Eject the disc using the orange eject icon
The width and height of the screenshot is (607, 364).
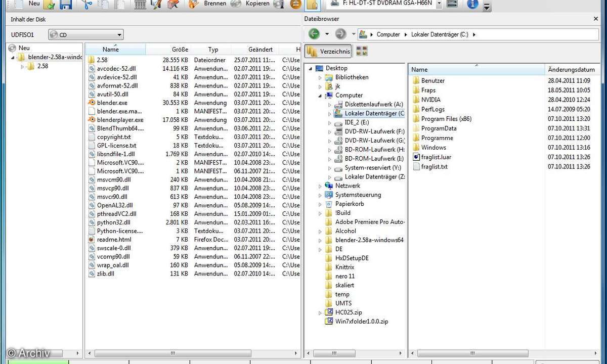(296, 5)
